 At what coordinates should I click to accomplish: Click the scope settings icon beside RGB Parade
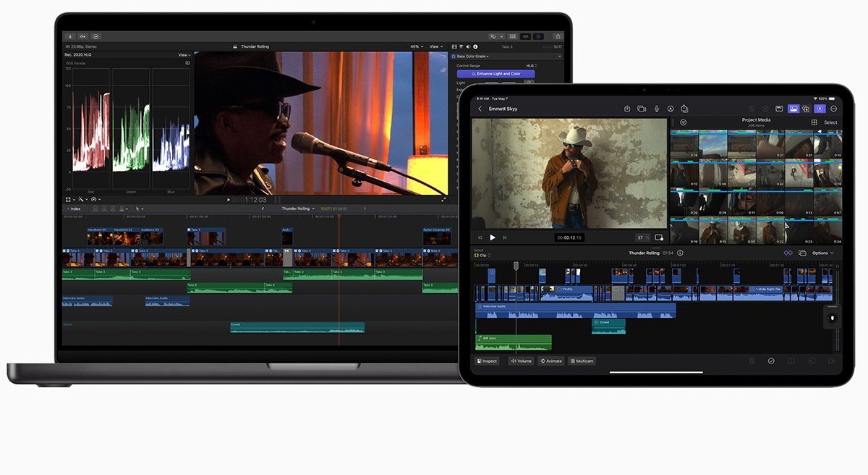tap(187, 63)
